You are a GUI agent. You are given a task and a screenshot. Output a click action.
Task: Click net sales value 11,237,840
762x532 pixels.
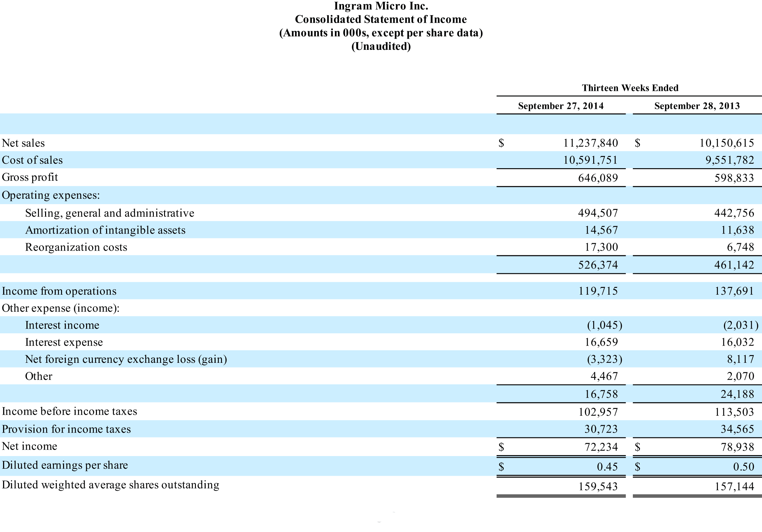coord(591,143)
